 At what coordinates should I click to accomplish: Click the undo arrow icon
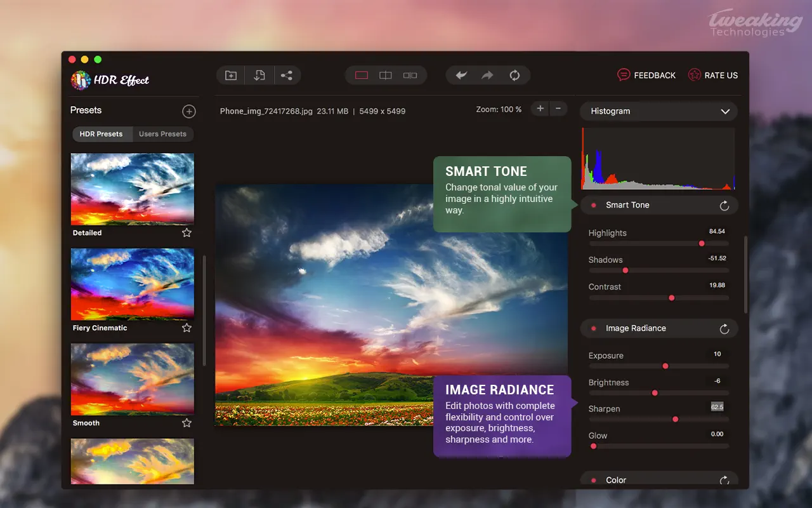pyautogui.click(x=461, y=76)
